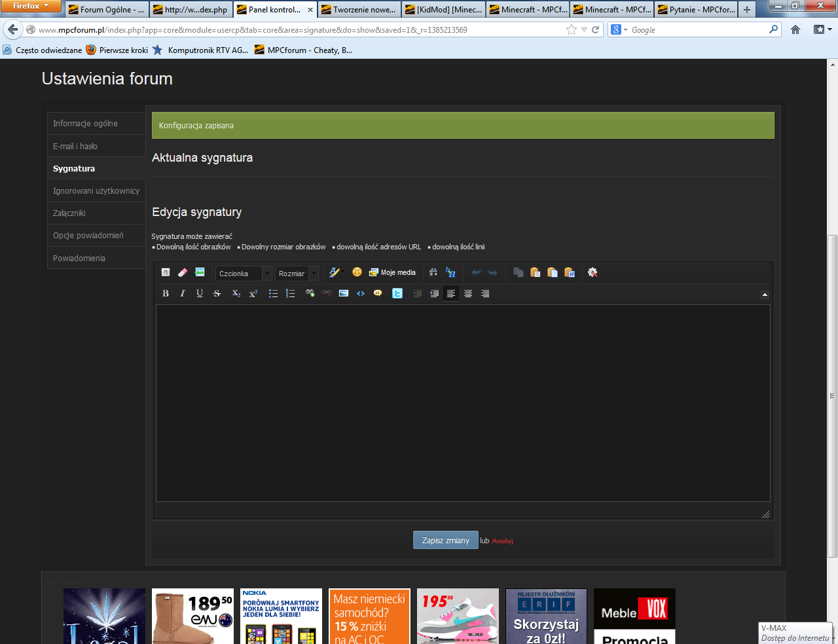Toggle bold formatting in signature editor

[x=166, y=294]
